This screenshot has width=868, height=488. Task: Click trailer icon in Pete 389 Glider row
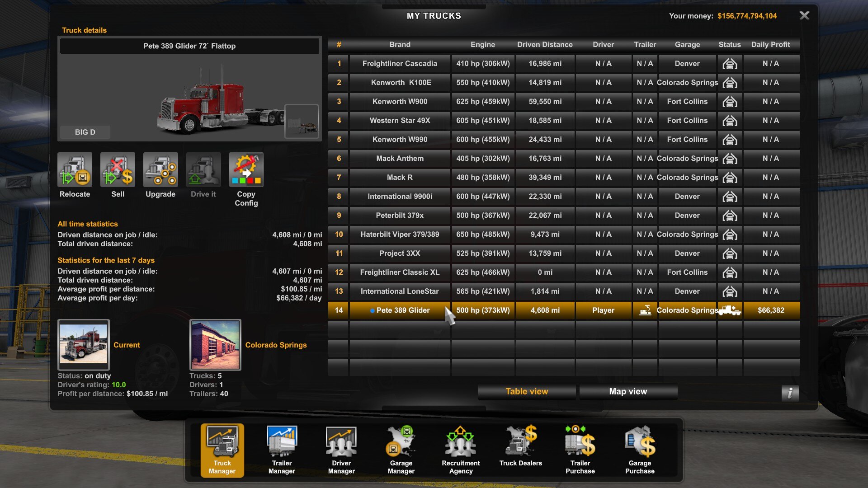coord(645,310)
